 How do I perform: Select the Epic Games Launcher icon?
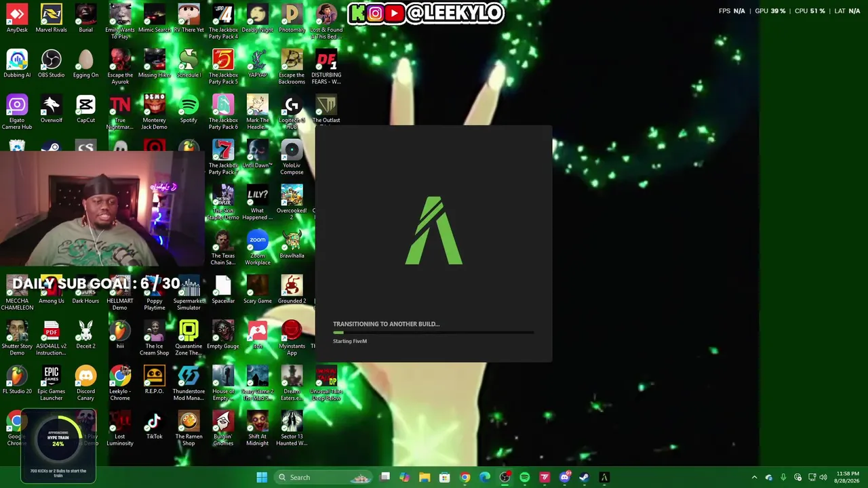(x=52, y=383)
